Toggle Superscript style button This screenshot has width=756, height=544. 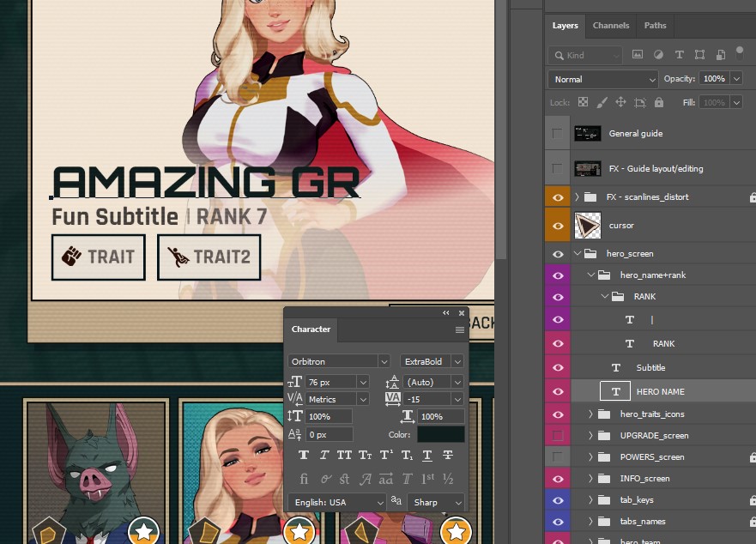pos(386,455)
